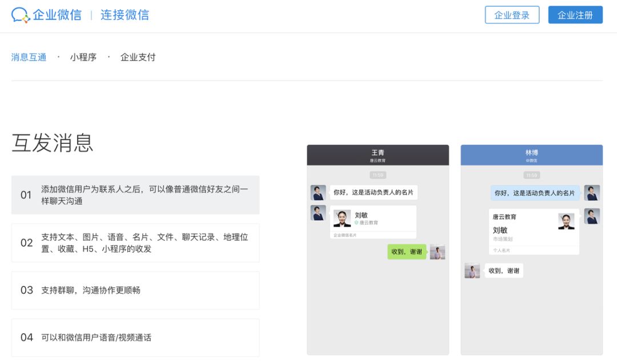Switch to the 小程序 tab

pos(83,57)
